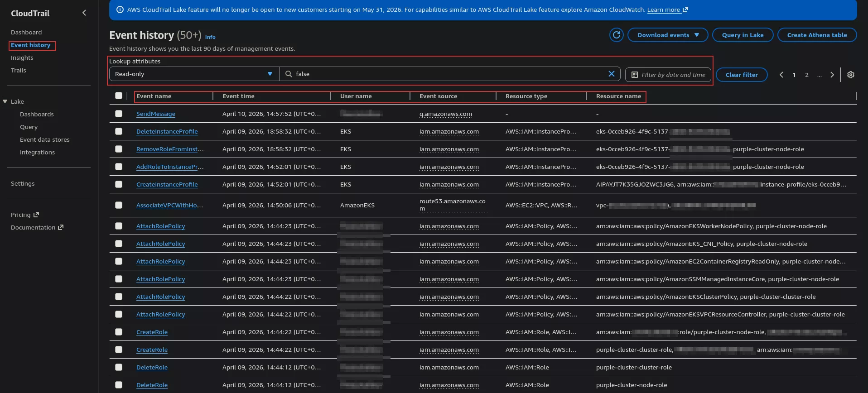Click the info icon in blue banner
The image size is (868, 393).
pyautogui.click(x=120, y=10)
